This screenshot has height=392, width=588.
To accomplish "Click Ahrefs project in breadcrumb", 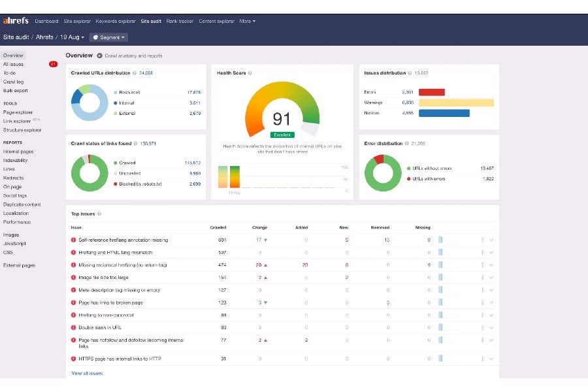I will 44,37.
